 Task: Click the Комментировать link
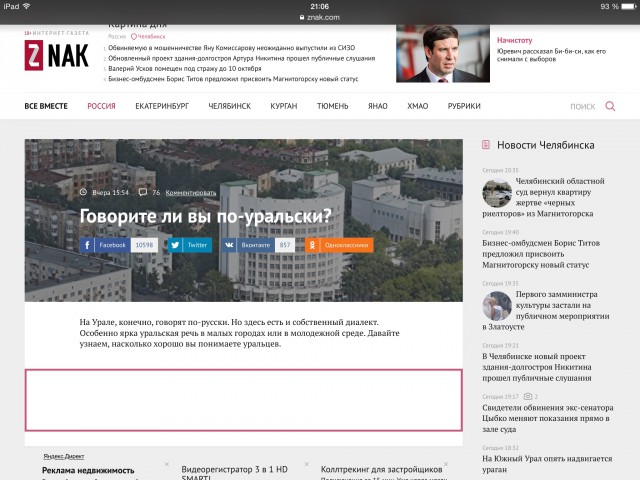191,192
